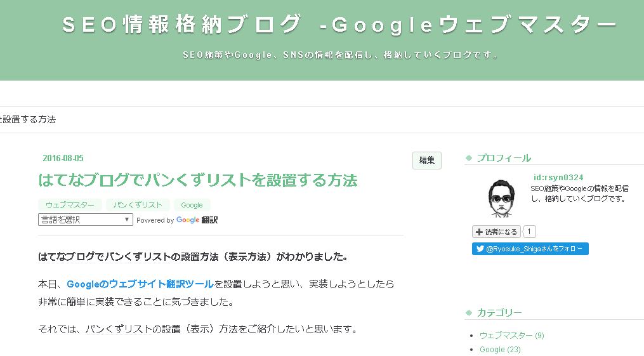Follow @Ryosuke_Shiga on Twitter button

point(530,249)
